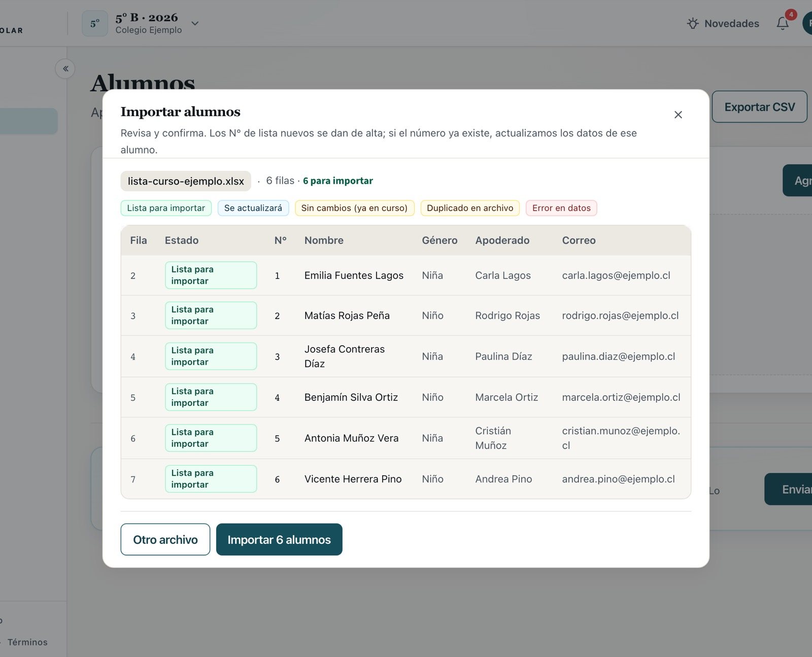Collapse the sidebar with double-chevron icon
This screenshot has height=657, width=812.
[65, 68]
